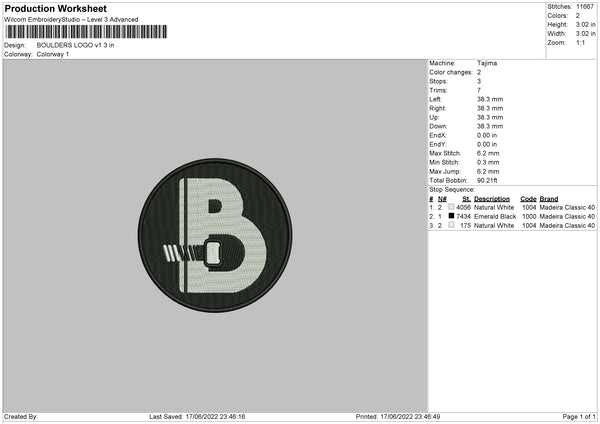600x424 pixels.
Task: Click the 'Emerald Black' description
Action: click(495, 217)
